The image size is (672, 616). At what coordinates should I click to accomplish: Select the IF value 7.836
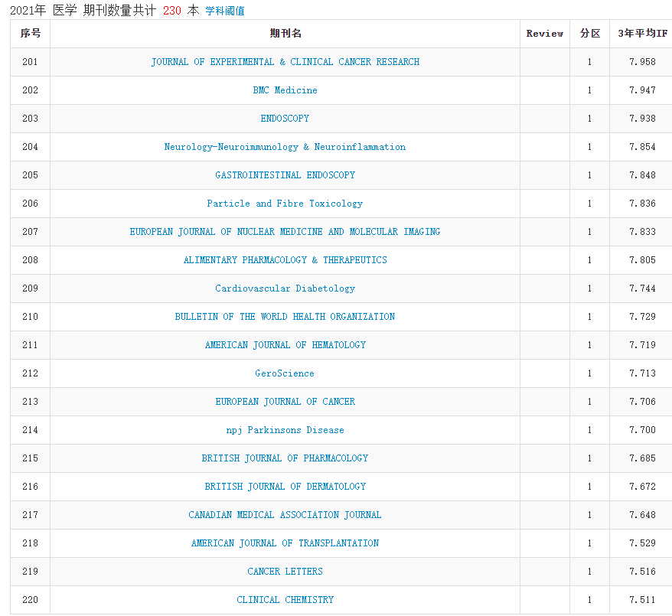642,203
